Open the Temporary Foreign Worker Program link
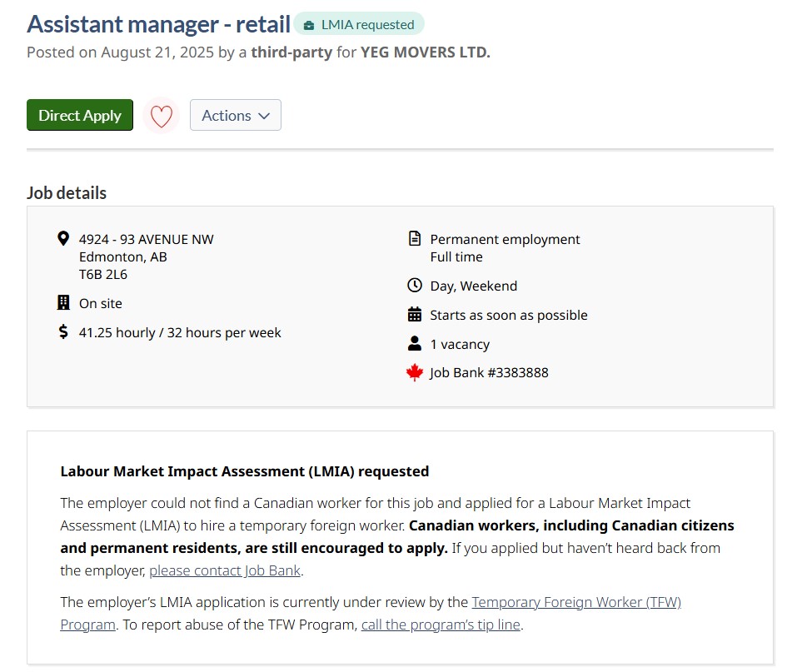 tap(575, 602)
